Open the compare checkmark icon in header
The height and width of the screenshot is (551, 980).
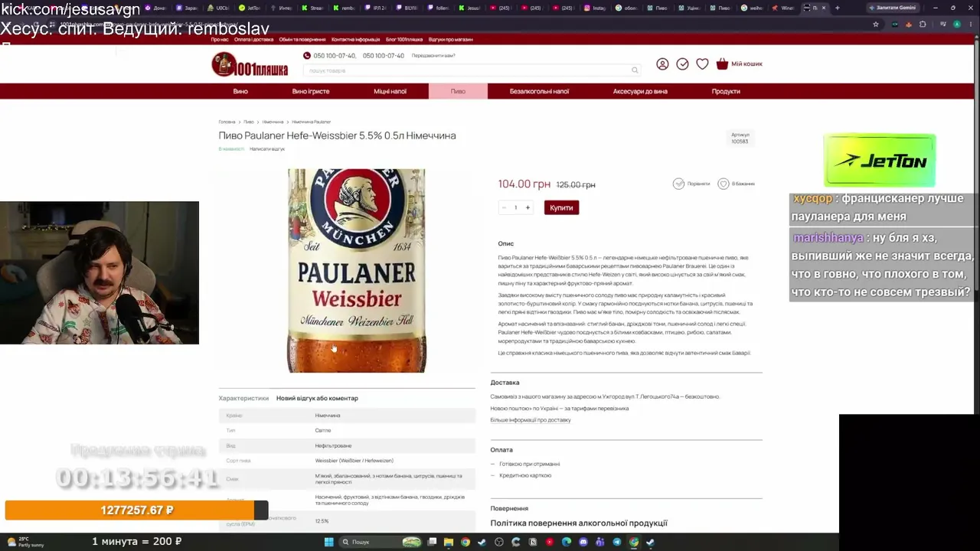682,64
